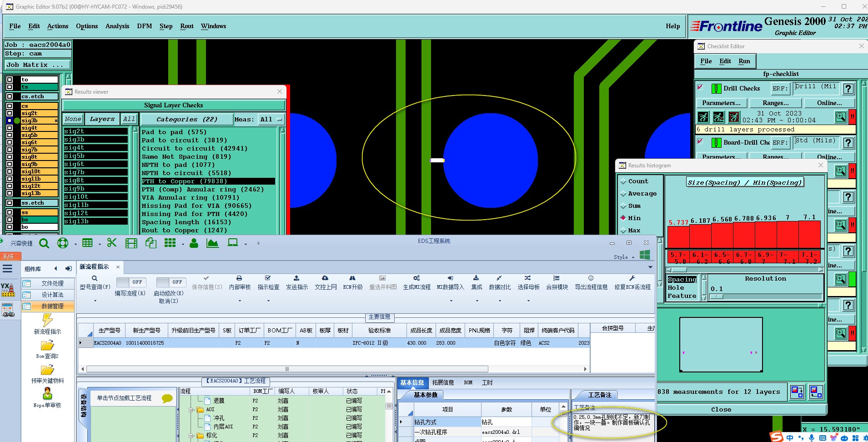Expand the dropdown arrow under 数据对比
The height and width of the screenshot is (442, 868).
pyautogui.click(x=500, y=301)
